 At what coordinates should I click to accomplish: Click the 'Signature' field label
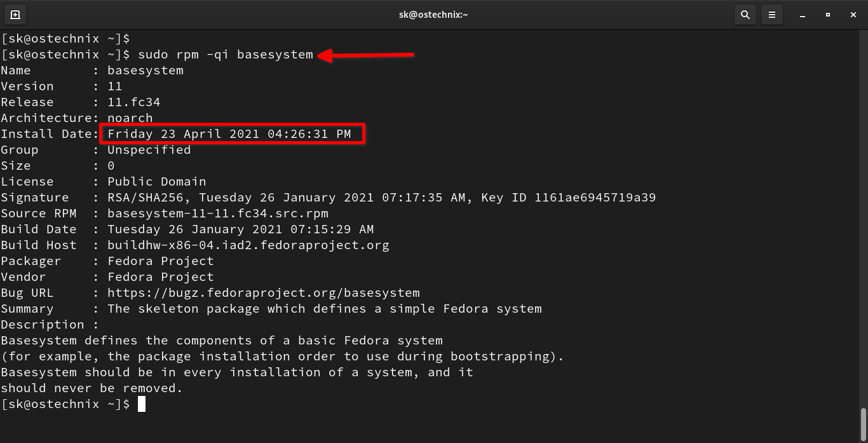[35, 198]
